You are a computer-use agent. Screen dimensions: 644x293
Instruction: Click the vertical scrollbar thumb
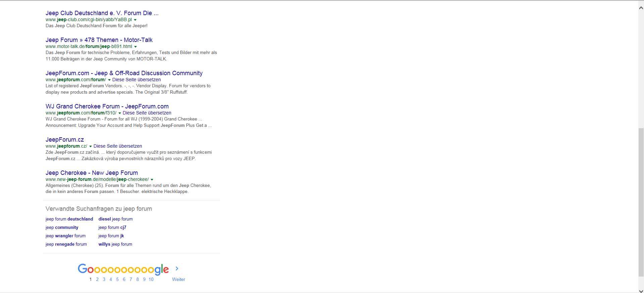pyautogui.click(x=641, y=201)
